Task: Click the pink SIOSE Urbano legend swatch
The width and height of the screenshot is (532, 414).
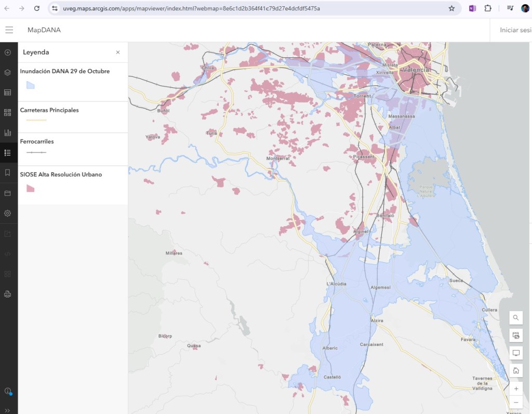Action: (x=30, y=188)
